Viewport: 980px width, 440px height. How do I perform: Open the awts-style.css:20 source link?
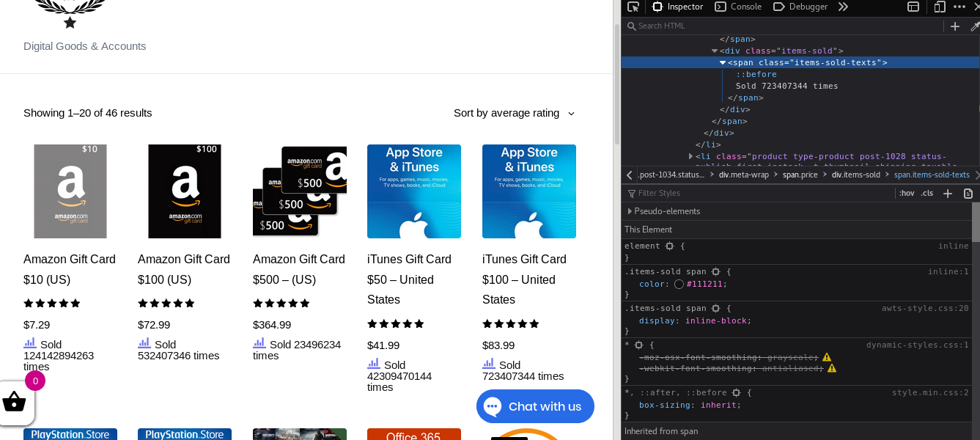(925, 309)
